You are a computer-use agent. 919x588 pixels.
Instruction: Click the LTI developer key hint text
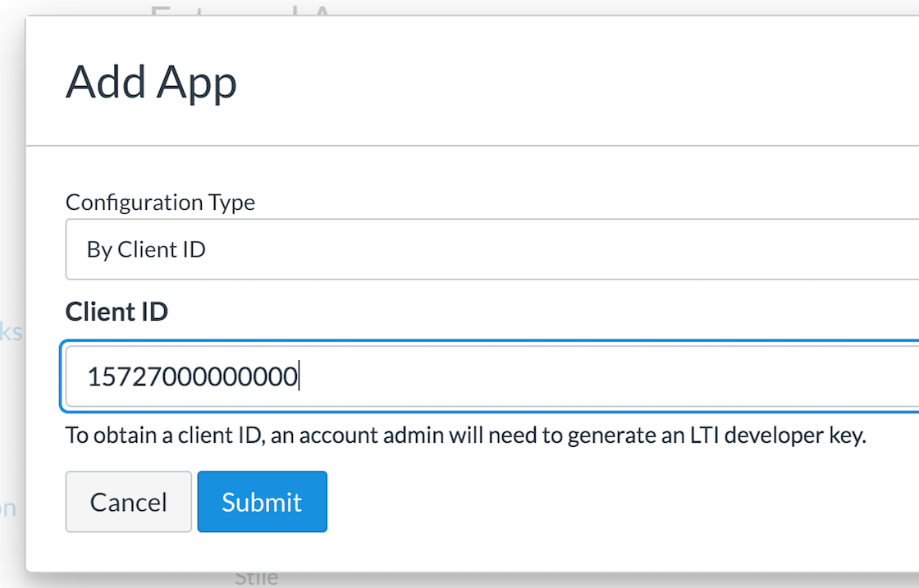tap(466, 435)
